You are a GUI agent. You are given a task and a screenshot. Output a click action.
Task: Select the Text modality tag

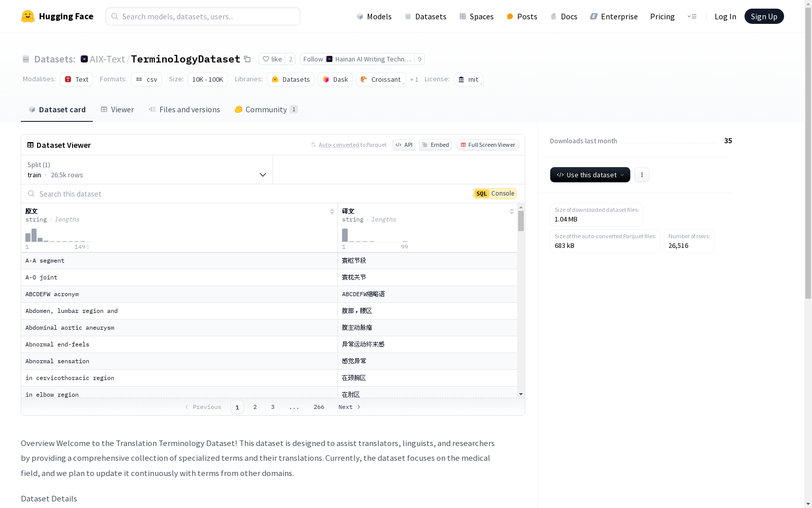77,79
